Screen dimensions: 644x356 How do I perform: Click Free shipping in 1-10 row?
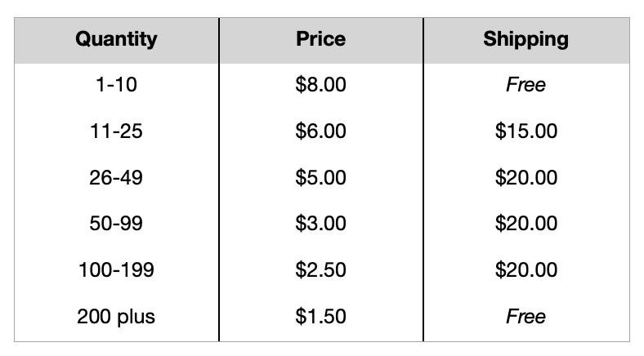point(525,85)
